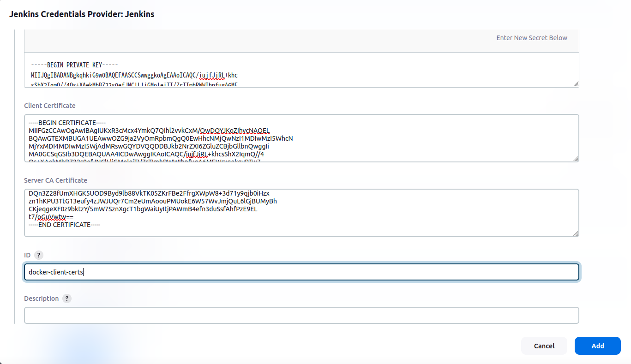Click the Add button

coord(598,346)
